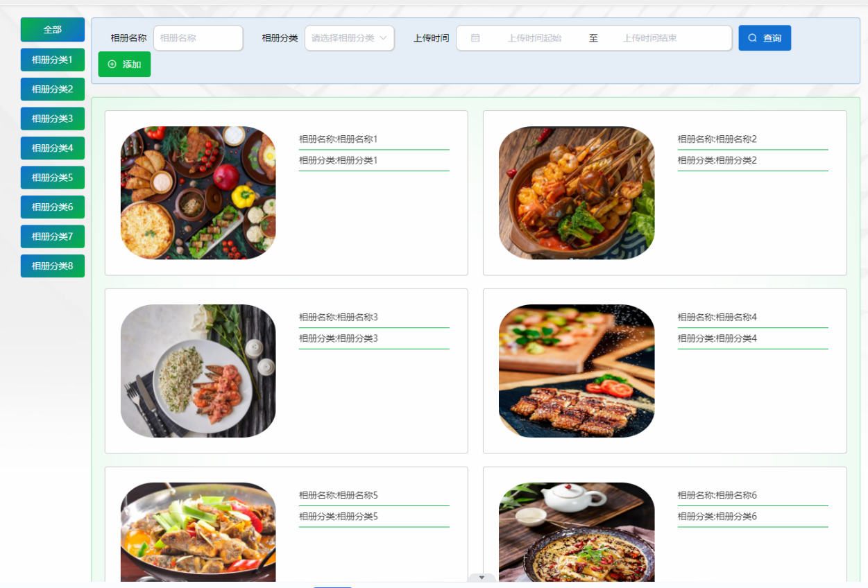Image resolution: width=868 pixels, height=588 pixels.
Task: Open the teapot dish photo of 相册名称6
Action: (577, 532)
